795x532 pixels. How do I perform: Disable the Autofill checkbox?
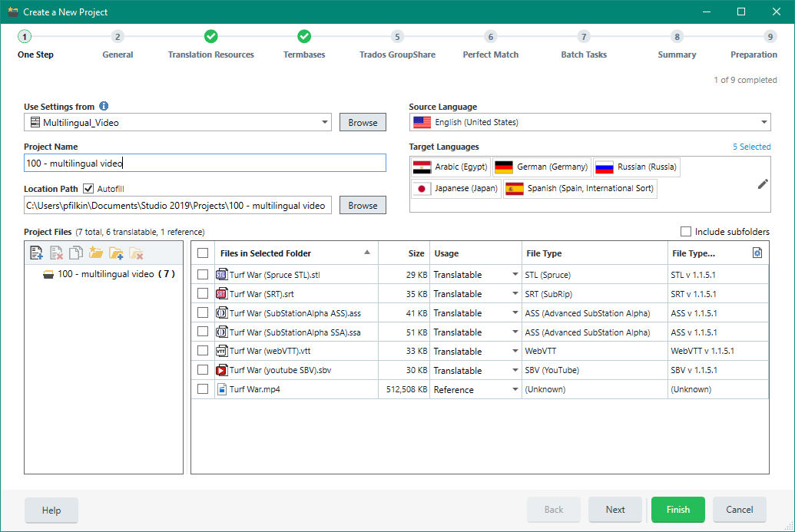(x=88, y=188)
